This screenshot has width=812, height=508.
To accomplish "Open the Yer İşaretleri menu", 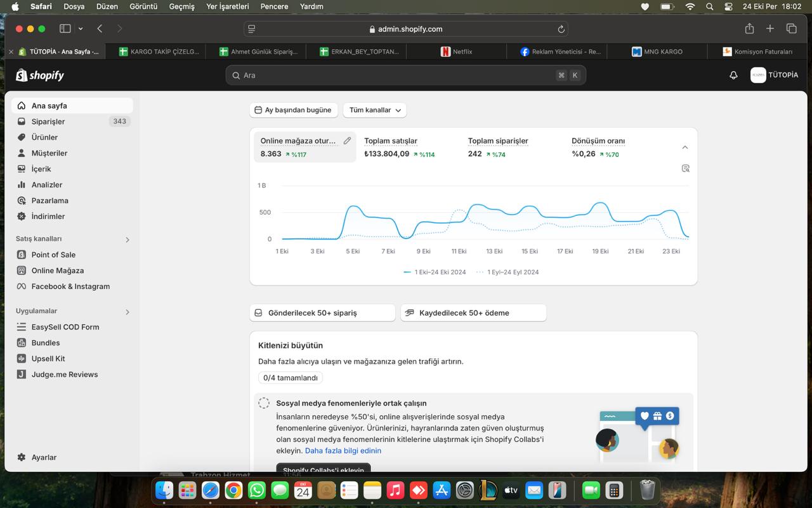I will click(x=228, y=6).
